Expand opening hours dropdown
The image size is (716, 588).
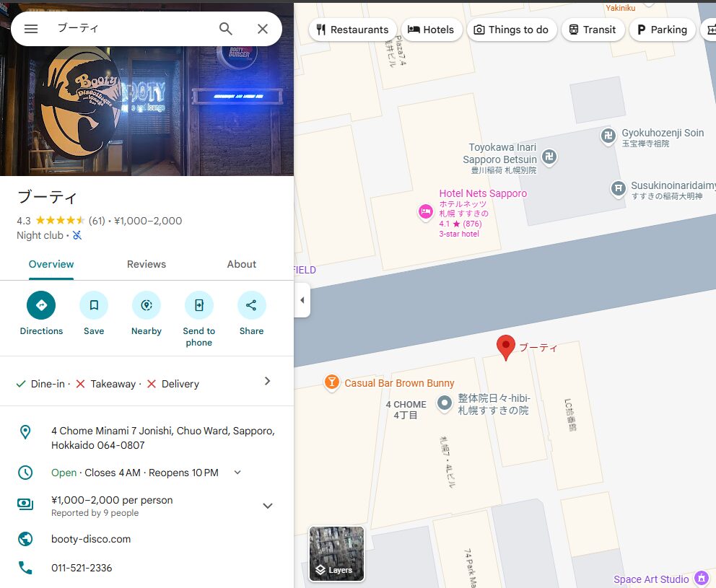[x=237, y=473]
